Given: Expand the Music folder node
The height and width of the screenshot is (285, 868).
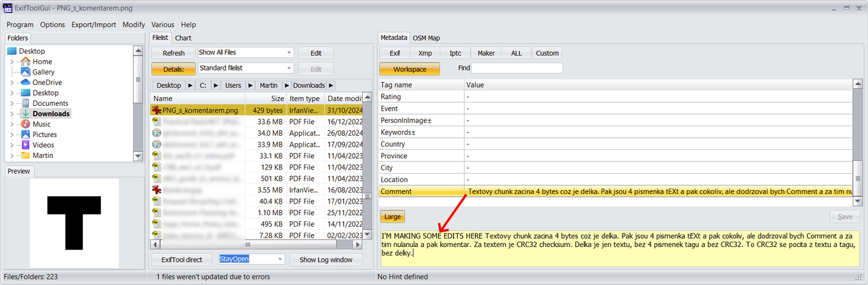Looking at the screenshot, I should pyautogui.click(x=12, y=124).
